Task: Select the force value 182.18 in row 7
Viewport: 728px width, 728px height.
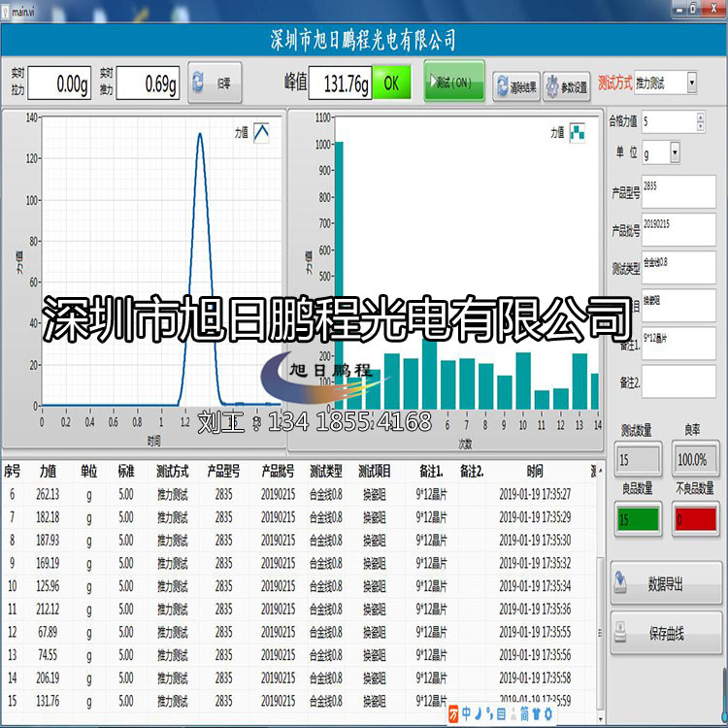Action: click(x=48, y=516)
